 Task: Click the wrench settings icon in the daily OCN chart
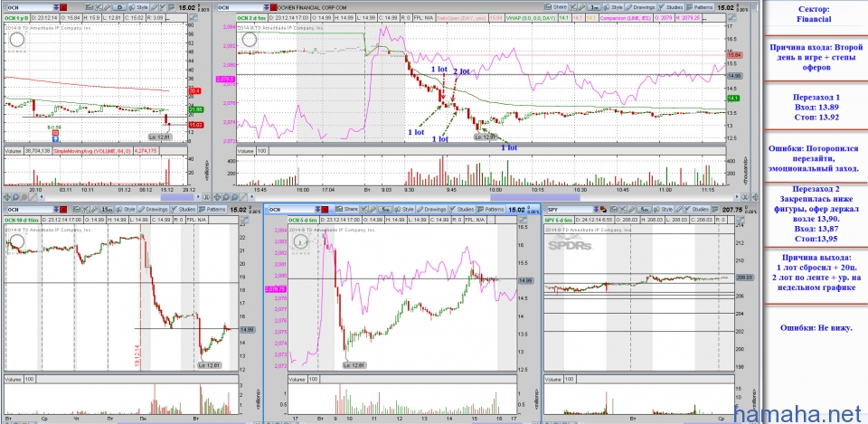[x=107, y=7]
